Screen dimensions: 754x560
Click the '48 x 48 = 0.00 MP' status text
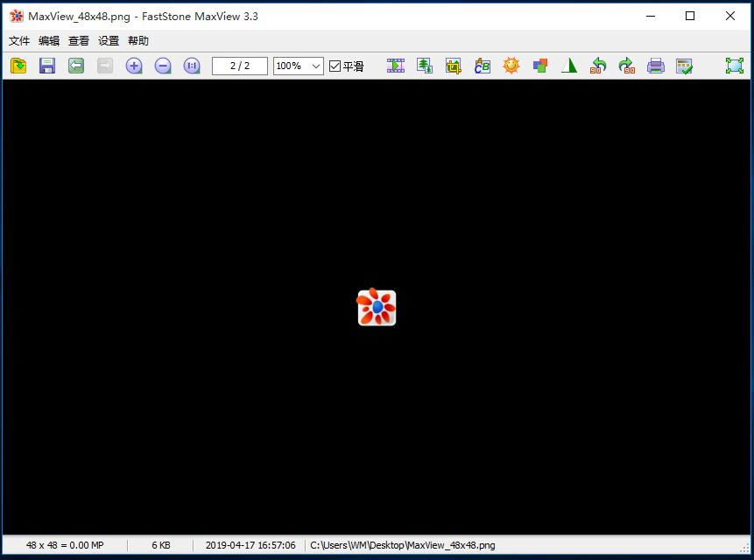65,545
